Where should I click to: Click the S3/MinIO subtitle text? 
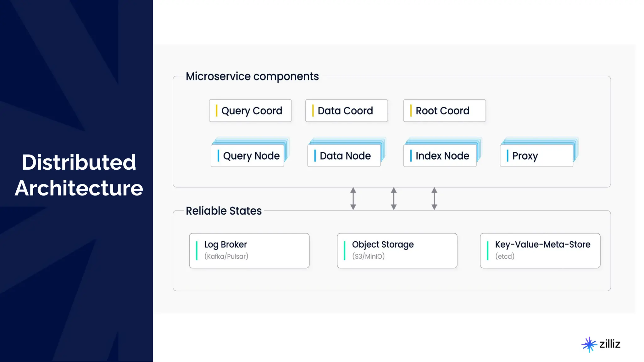(368, 256)
